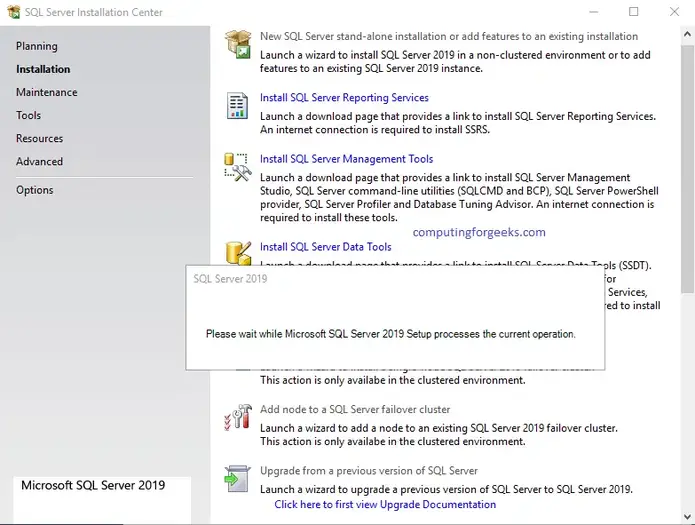Open Options in the left sidebar
The height and width of the screenshot is (525, 695).
click(x=35, y=190)
